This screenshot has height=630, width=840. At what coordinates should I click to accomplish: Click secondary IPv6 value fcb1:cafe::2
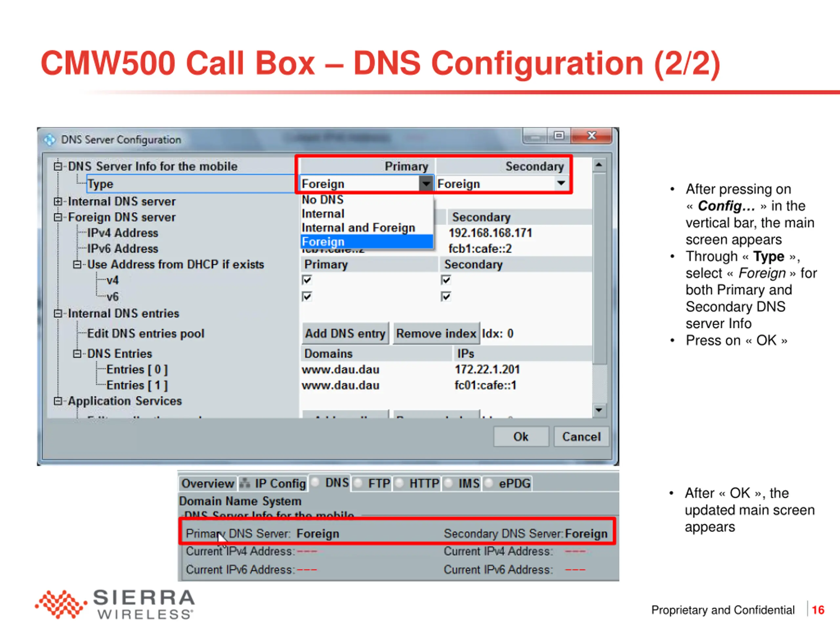[480, 249]
